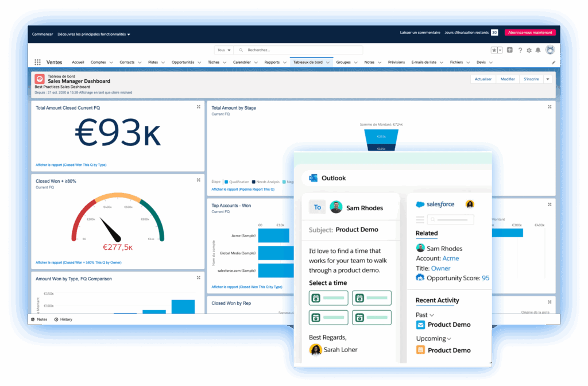Open the Pipeline Report This Q link

coord(243,190)
